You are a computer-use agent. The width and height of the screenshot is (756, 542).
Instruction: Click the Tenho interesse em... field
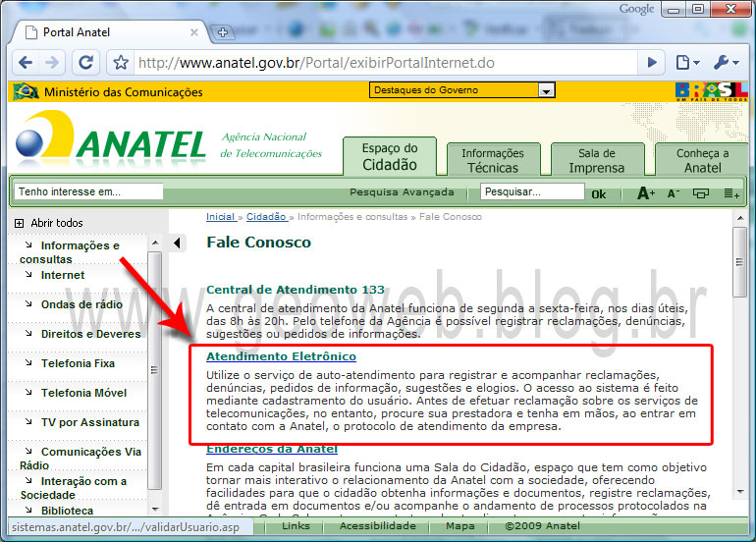pyautogui.click(x=88, y=191)
